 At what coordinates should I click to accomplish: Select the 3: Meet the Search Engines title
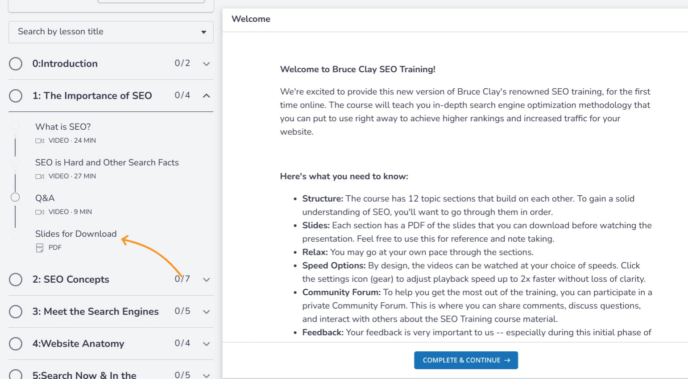[95, 311]
